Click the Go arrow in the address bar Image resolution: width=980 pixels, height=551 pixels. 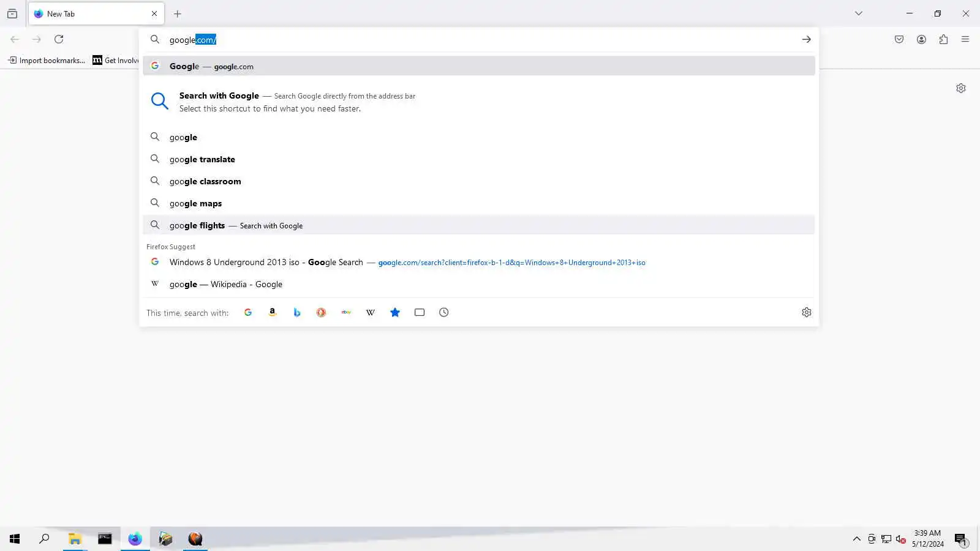806,40
